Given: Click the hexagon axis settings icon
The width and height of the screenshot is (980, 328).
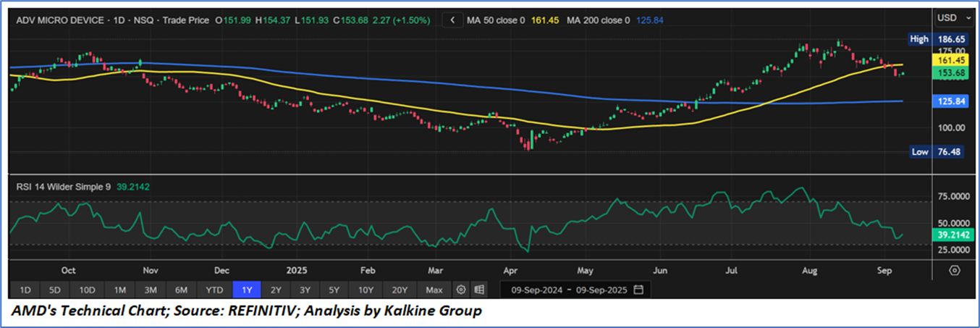Looking at the screenshot, I should coord(955,270).
